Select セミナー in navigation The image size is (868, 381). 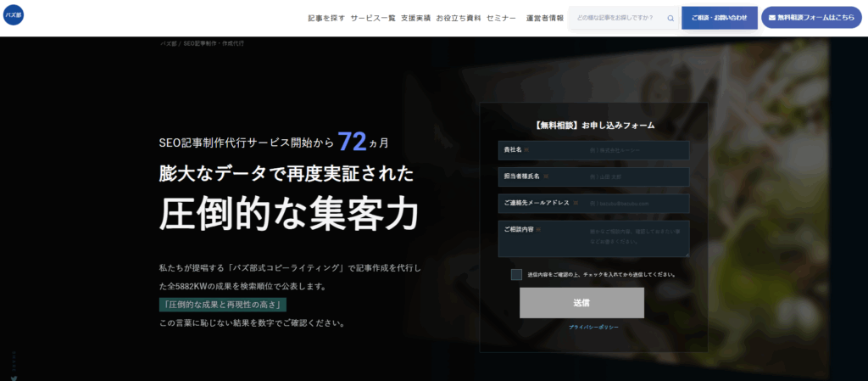coord(501,18)
